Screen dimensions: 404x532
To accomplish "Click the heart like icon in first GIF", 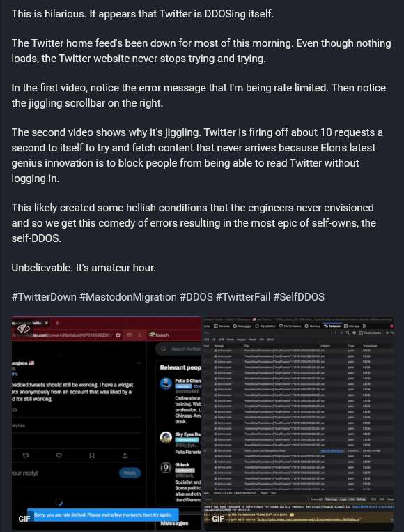I will pos(59,455).
